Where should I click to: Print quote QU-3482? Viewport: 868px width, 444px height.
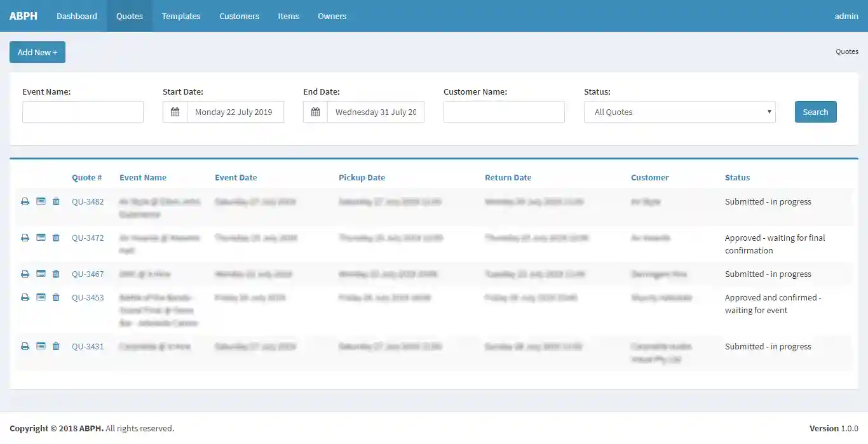(x=25, y=202)
